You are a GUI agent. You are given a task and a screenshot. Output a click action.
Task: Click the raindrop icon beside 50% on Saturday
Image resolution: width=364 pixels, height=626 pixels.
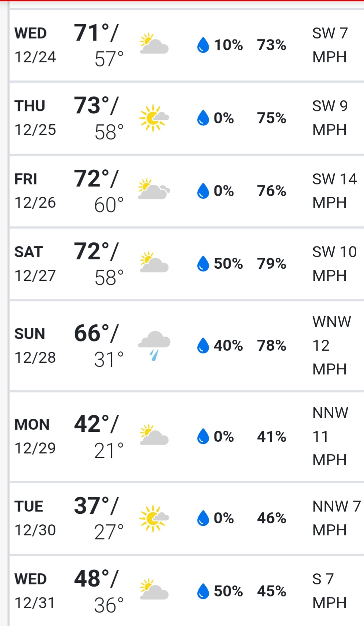pos(203,264)
